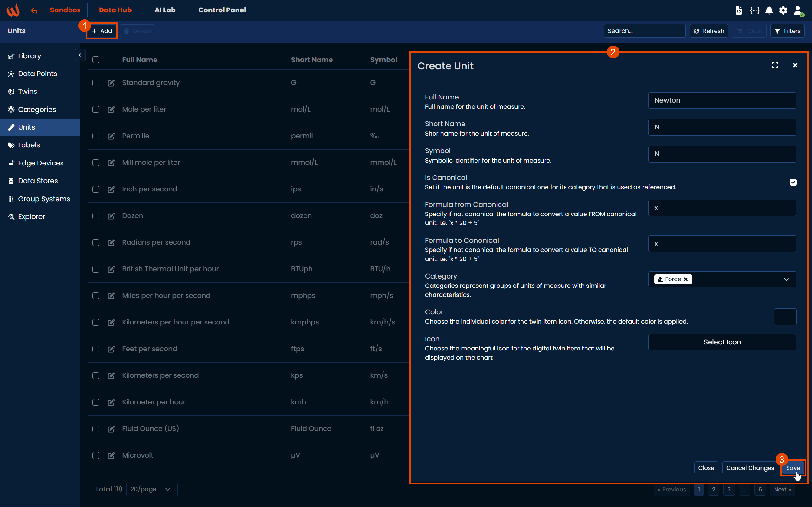Switch to the AI Lab tab
The height and width of the screenshot is (507, 812).
(165, 10)
